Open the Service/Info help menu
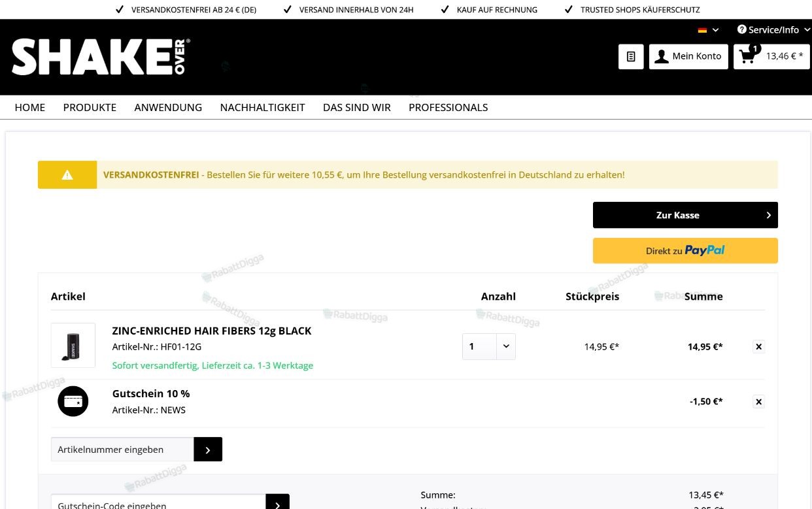Screen dimensions: 812x509 [773, 29]
